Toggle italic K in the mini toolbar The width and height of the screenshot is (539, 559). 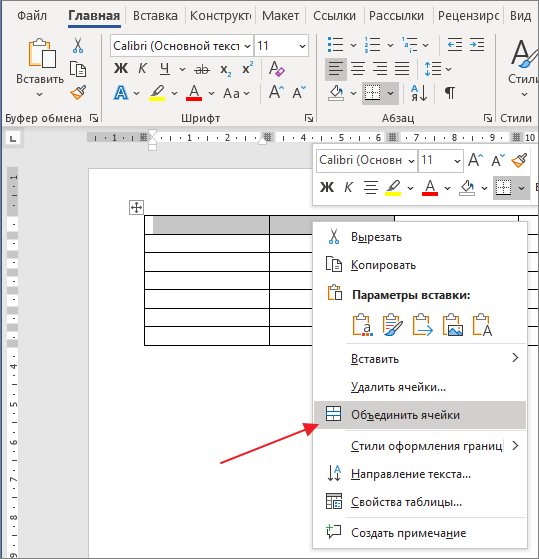coord(348,187)
